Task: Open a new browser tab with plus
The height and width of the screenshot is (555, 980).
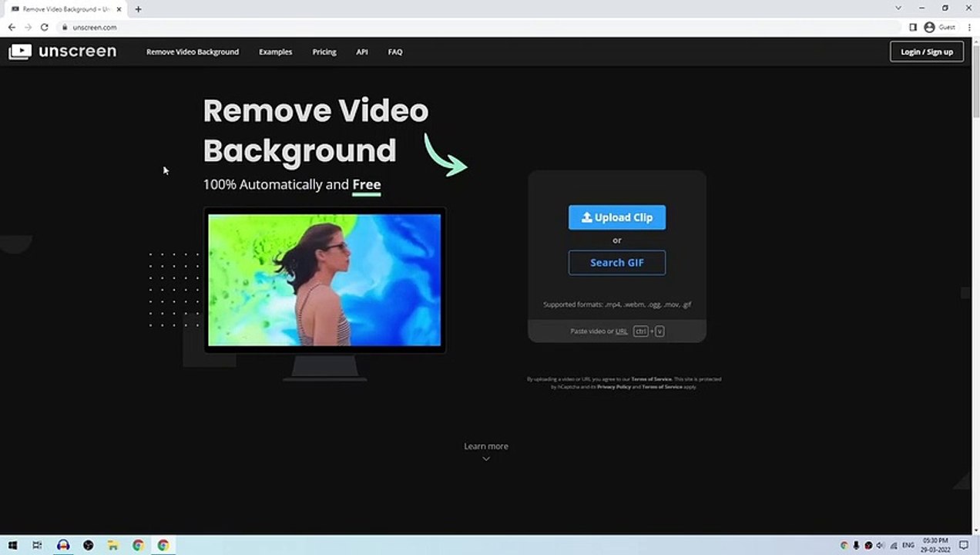Action: coord(138,9)
